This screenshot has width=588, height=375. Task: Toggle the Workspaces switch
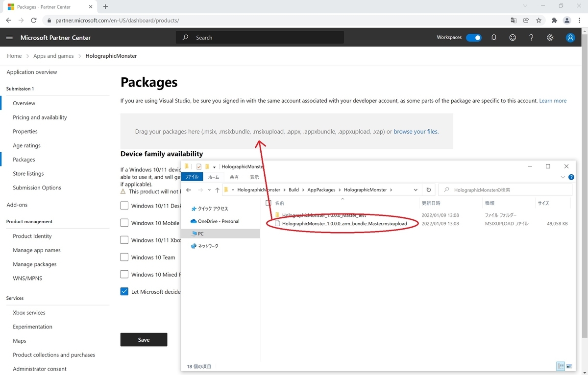[x=473, y=38]
